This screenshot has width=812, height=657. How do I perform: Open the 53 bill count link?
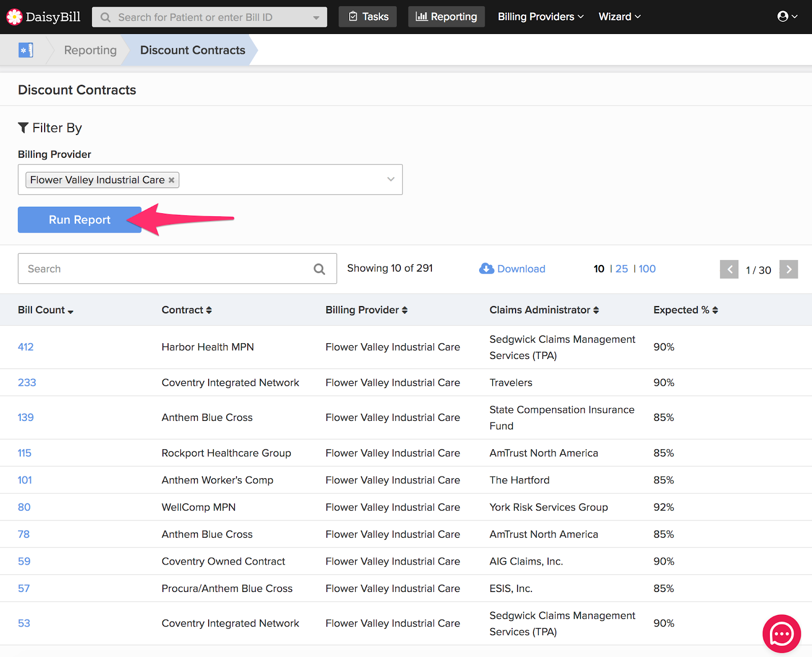pyautogui.click(x=24, y=623)
